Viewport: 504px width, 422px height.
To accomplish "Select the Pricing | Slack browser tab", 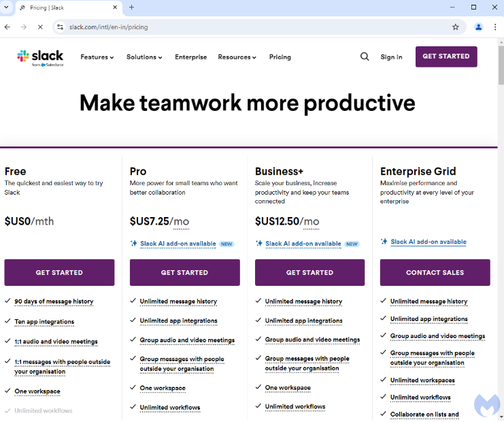I will [x=68, y=7].
